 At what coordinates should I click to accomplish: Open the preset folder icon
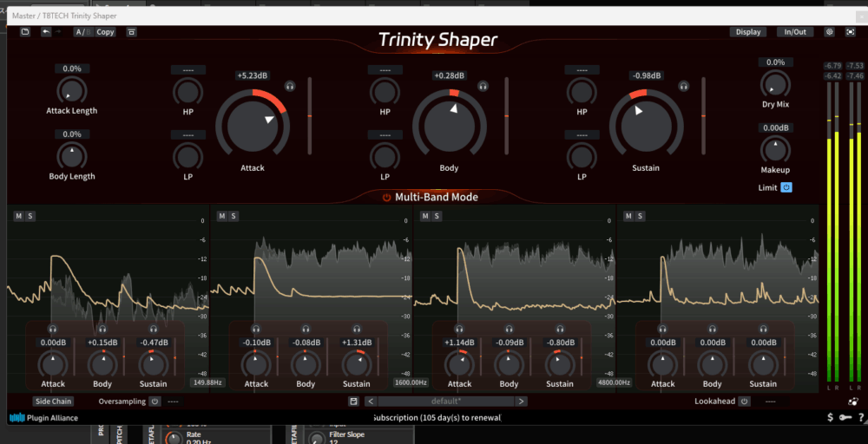(x=25, y=32)
